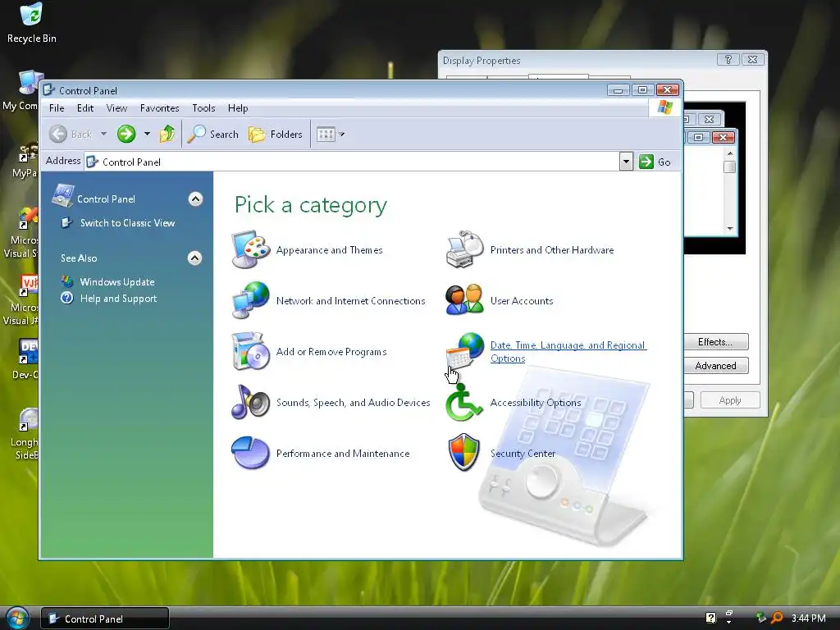Open the Security Center shield icon
This screenshot has width=840, height=630.
pos(464,453)
